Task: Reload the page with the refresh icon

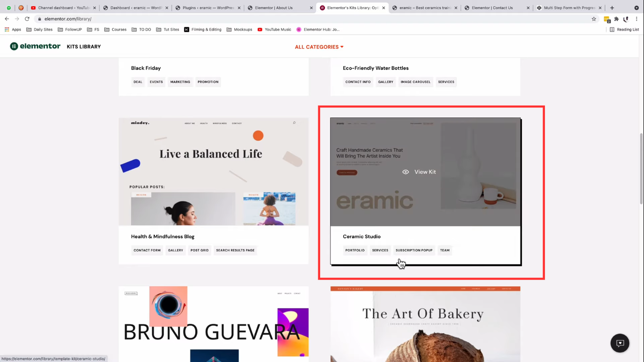Action: coord(27,19)
